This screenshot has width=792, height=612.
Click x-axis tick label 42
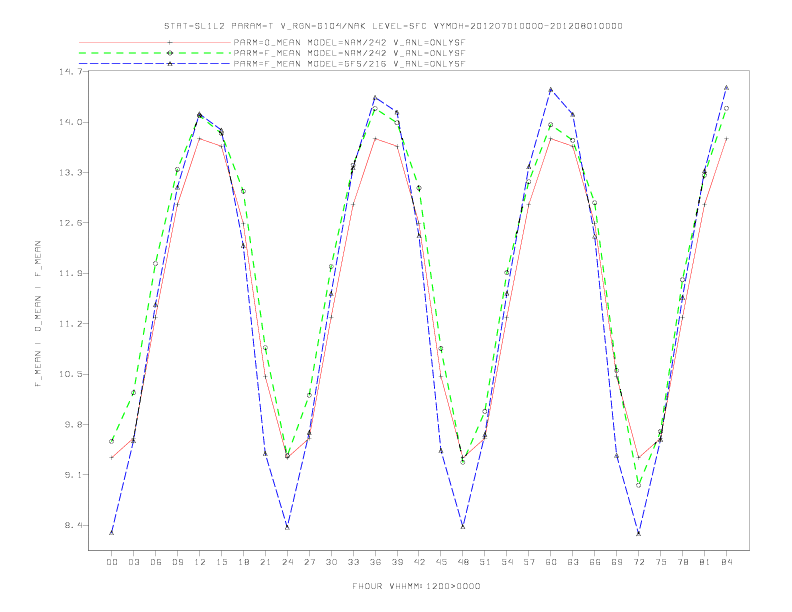click(419, 562)
